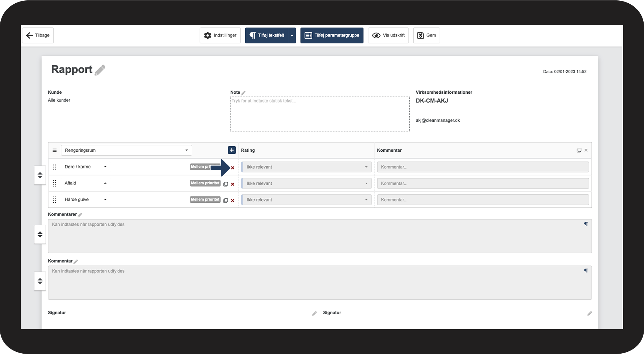Click the Note static text field
This screenshot has height=354, width=644.
click(320, 114)
